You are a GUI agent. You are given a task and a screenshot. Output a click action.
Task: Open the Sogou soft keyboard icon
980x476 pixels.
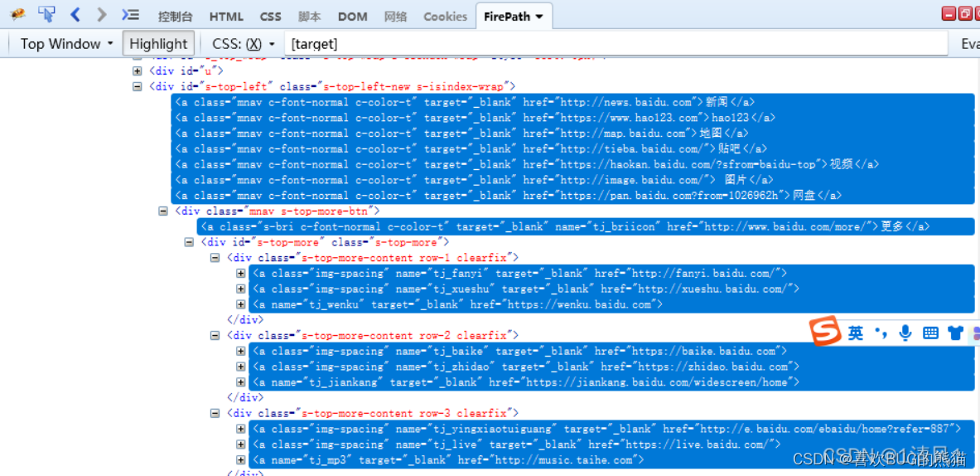pos(930,333)
